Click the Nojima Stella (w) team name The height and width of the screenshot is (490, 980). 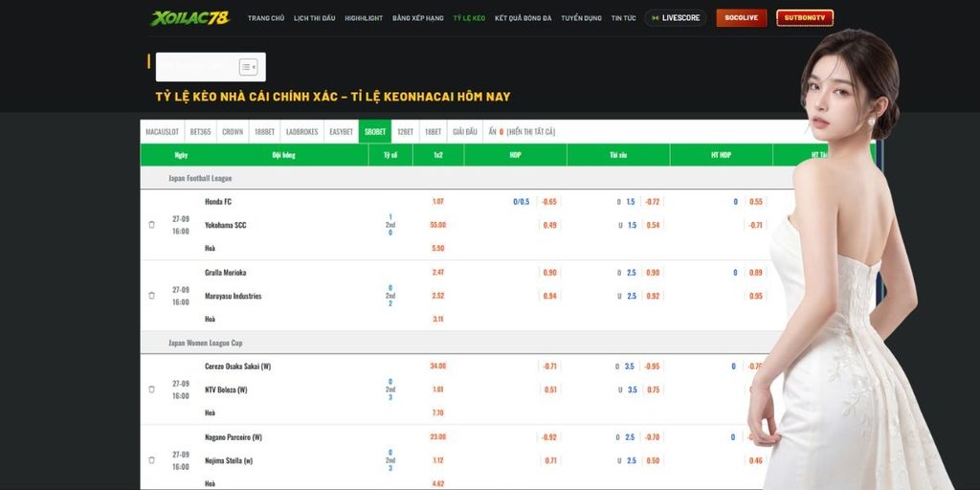click(229, 460)
